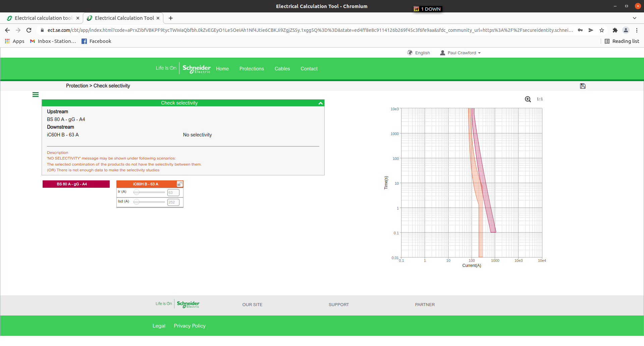The width and height of the screenshot is (644, 346).
Task: Click the Protection > Check selectivity breadcrumb
Action: [x=98, y=86]
